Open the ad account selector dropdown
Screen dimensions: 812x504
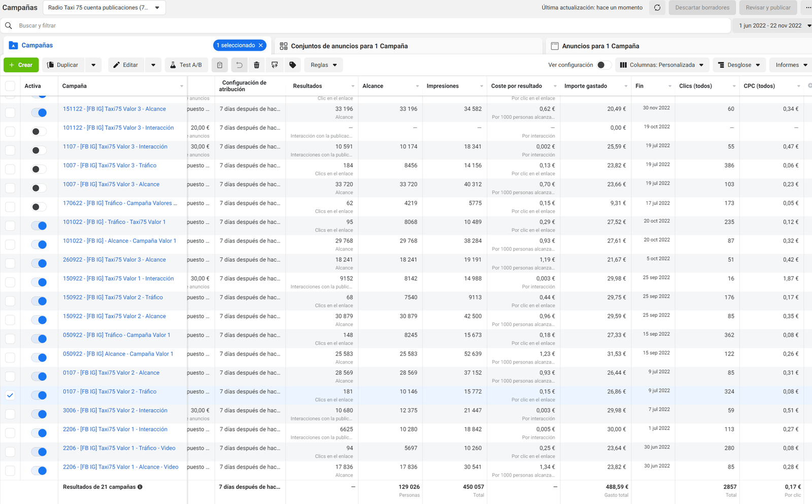click(x=104, y=8)
